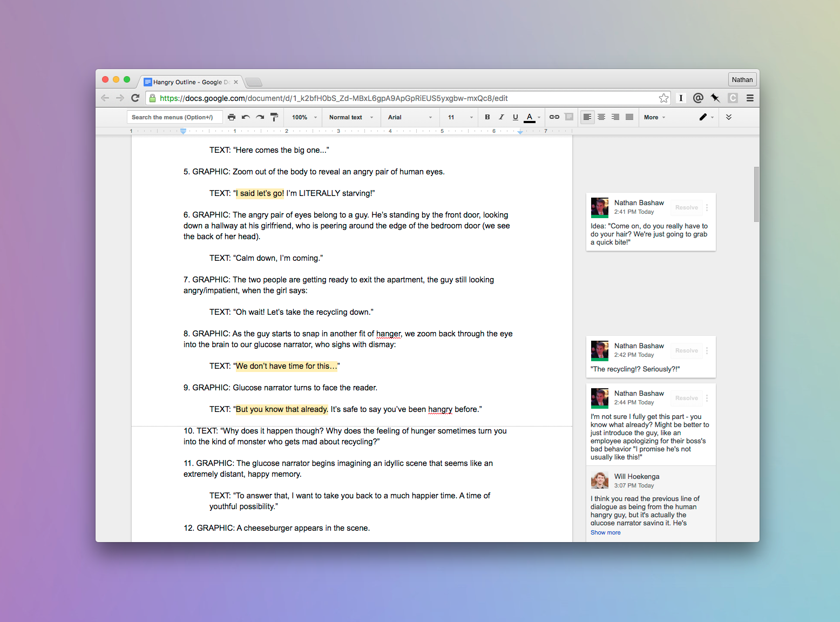Resolve the 2:44 PM comment
Viewport: 840px width, 622px height.
[x=687, y=398]
